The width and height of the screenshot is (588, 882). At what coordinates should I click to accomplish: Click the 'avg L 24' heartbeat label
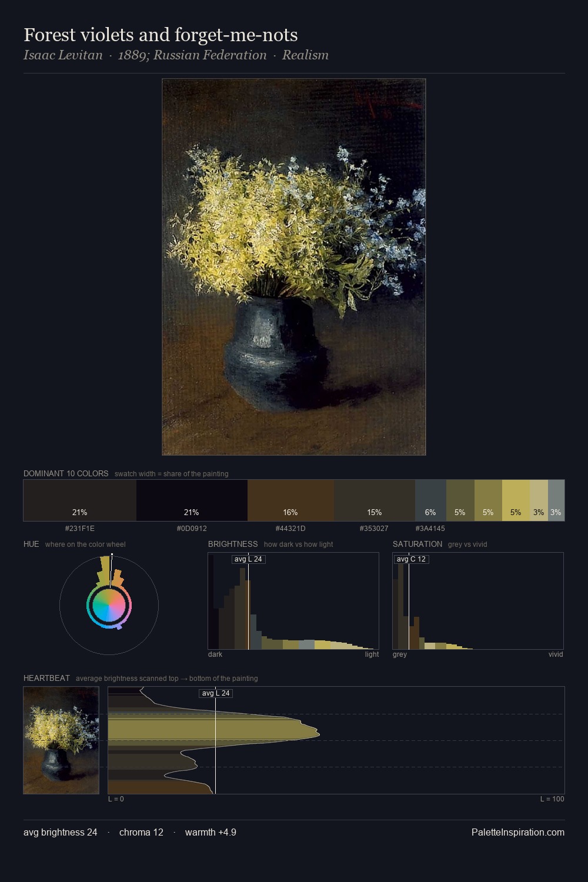pos(216,693)
